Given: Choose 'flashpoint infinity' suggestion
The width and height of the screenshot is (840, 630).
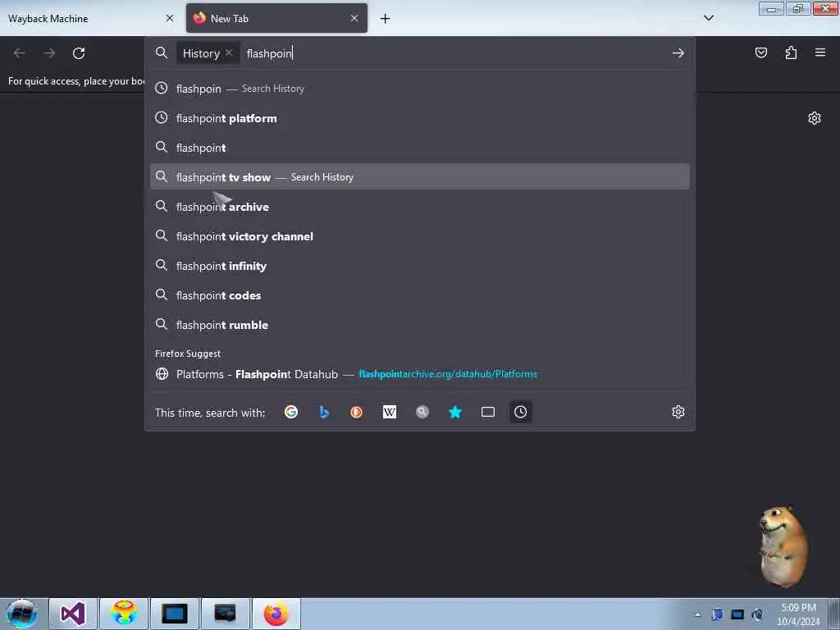Looking at the screenshot, I should (x=420, y=266).
